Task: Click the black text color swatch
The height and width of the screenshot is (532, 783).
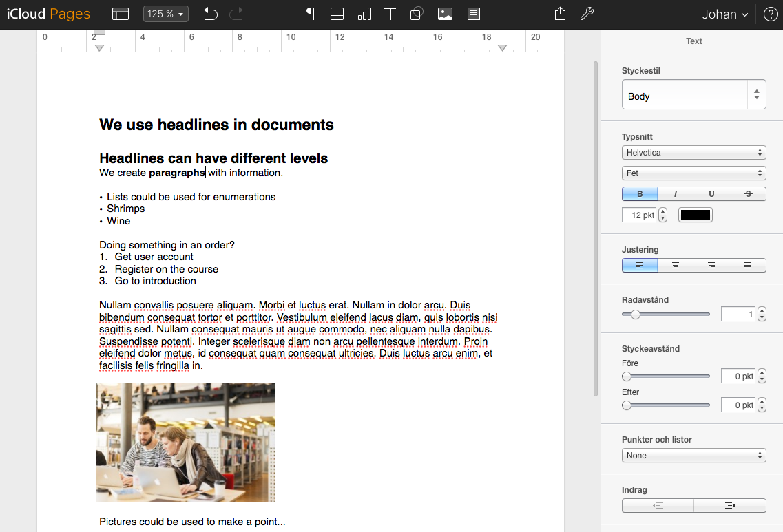Action: [x=696, y=215]
